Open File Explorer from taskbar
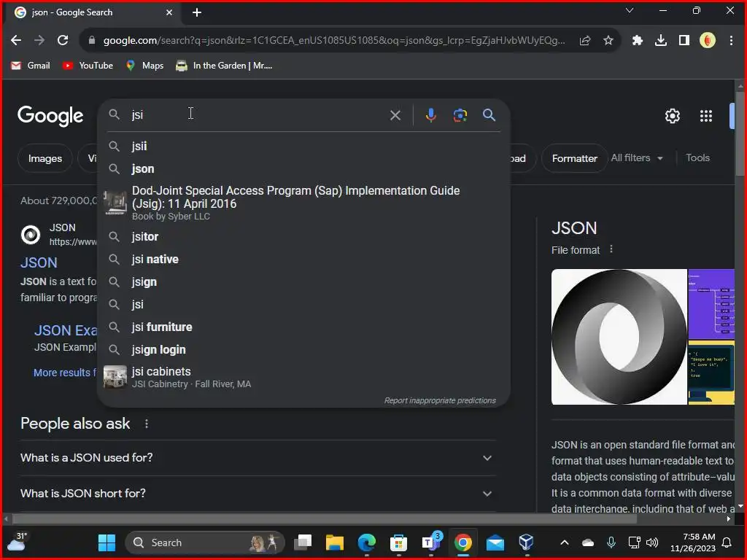 [334, 542]
